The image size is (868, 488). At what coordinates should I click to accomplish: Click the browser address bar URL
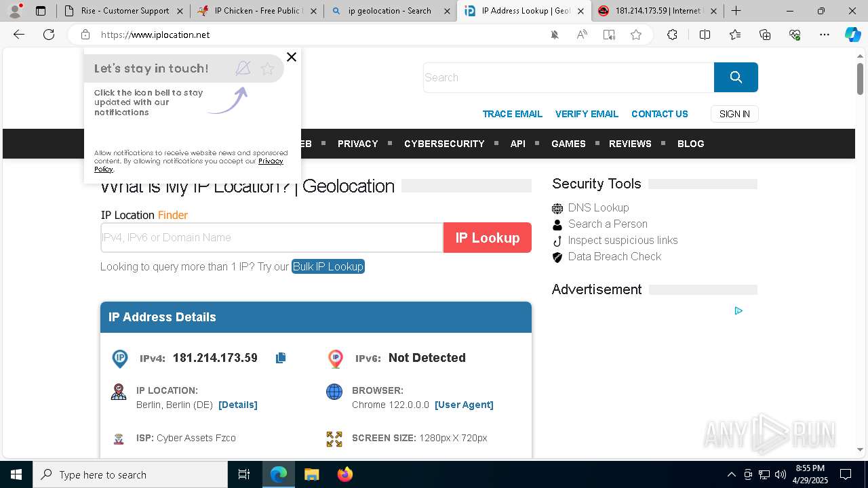[x=155, y=35]
